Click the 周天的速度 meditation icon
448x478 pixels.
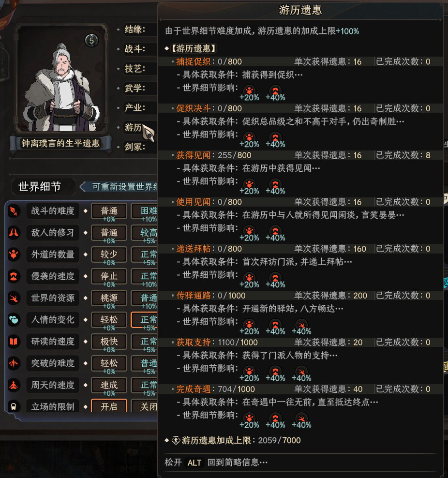(14, 385)
